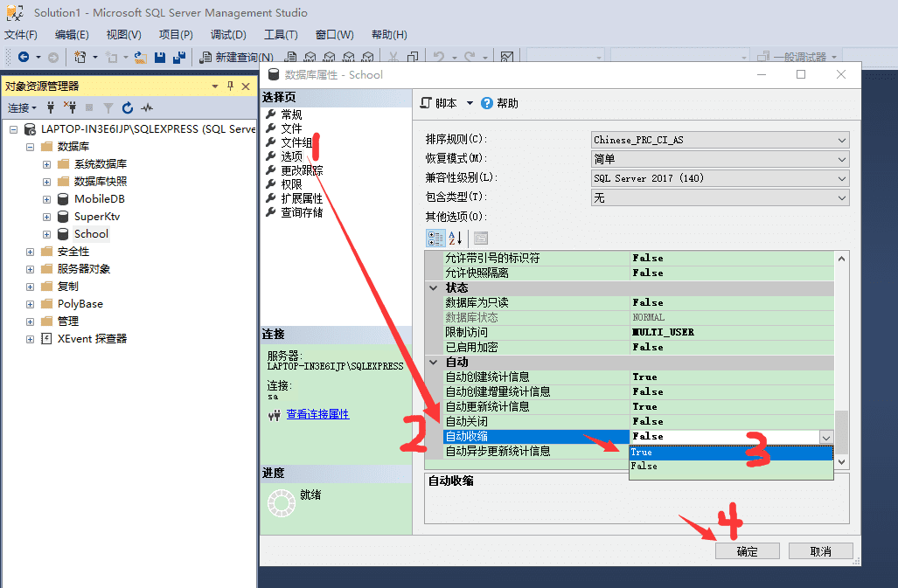Open the 编辑(E) menu
This screenshot has height=588, width=898.
(73, 35)
